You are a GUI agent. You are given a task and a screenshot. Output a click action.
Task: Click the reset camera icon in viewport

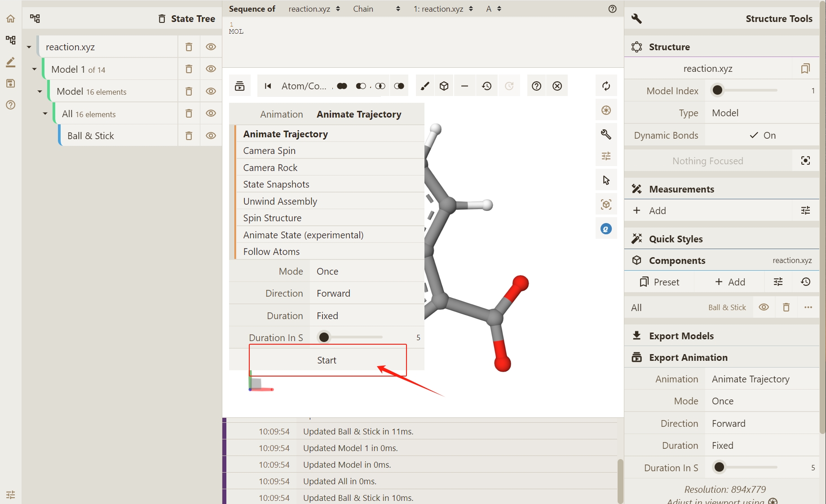(x=606, y=86)
